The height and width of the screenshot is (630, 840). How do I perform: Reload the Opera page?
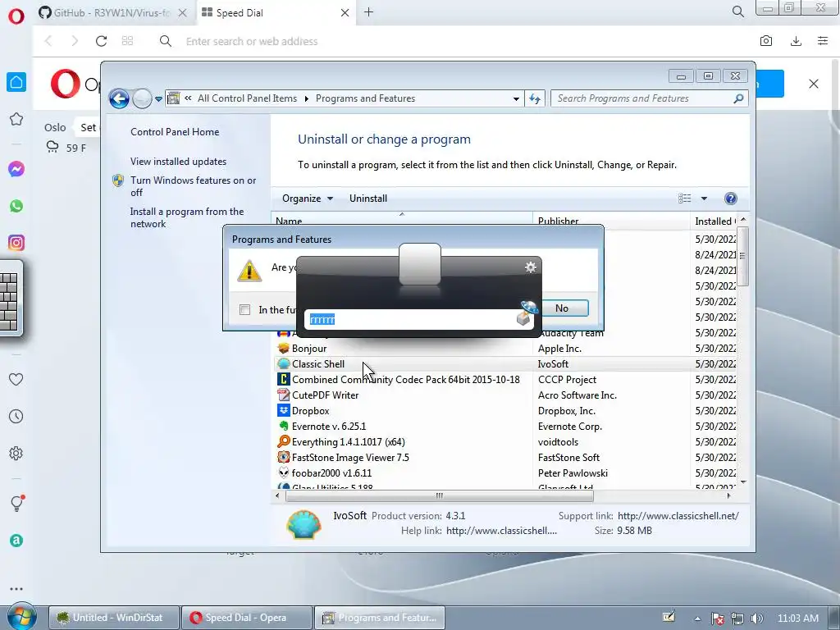coord(101,41)
